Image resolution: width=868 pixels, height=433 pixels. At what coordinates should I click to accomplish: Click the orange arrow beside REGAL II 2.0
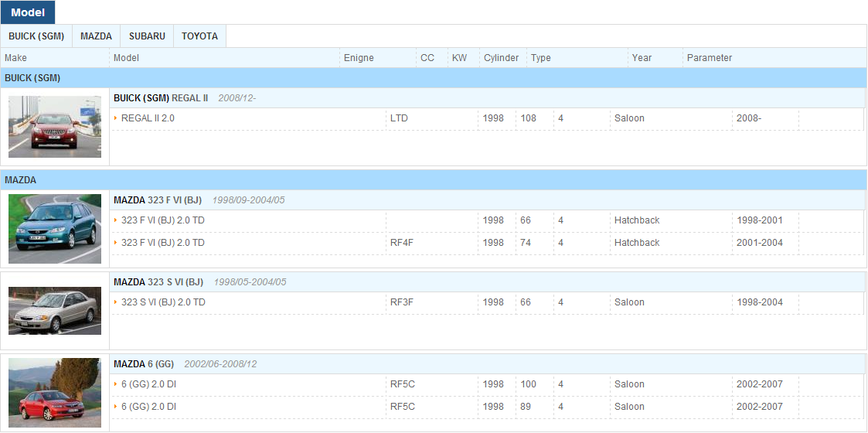tap(116, 118)
